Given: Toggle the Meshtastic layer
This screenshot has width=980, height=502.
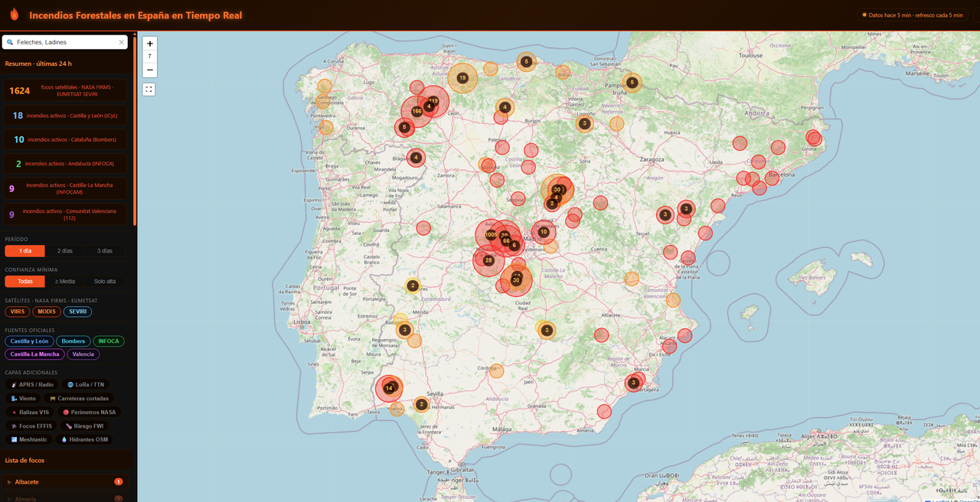Looking at the screenshot, I should pos(30,440).
